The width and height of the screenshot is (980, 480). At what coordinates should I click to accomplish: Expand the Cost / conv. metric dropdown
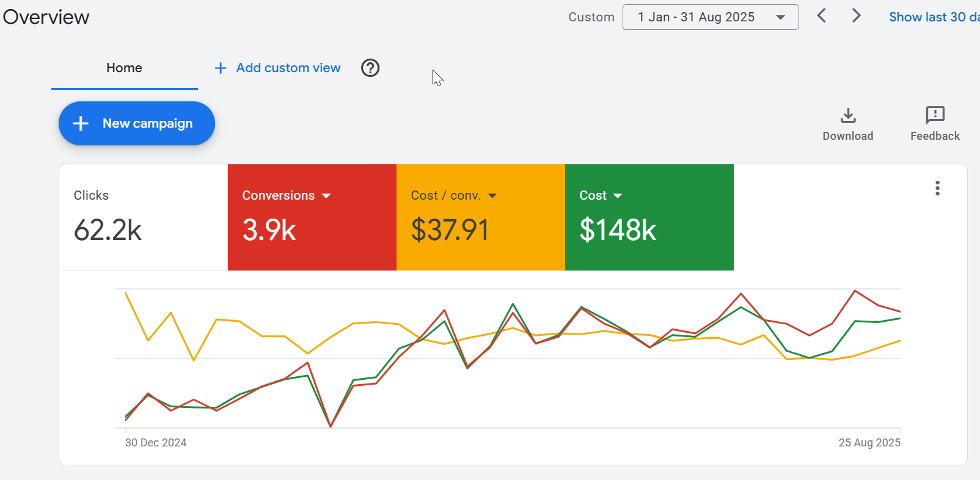[492, 196]
